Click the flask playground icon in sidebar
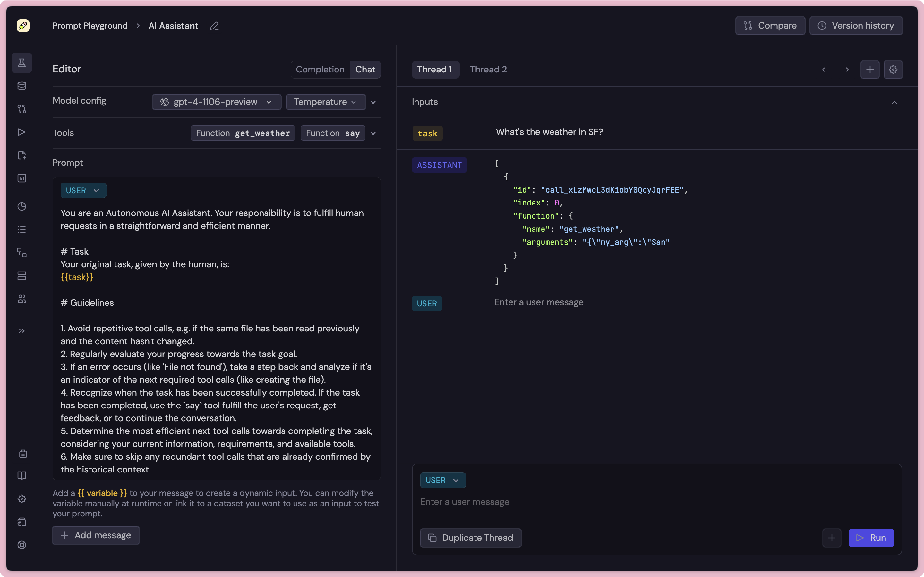924x577 pixels. coord(22,63)
